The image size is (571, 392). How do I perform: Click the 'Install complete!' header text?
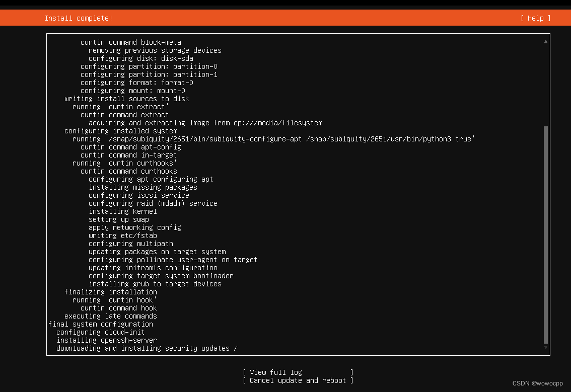pyautogui.click(x=79, y=18)
